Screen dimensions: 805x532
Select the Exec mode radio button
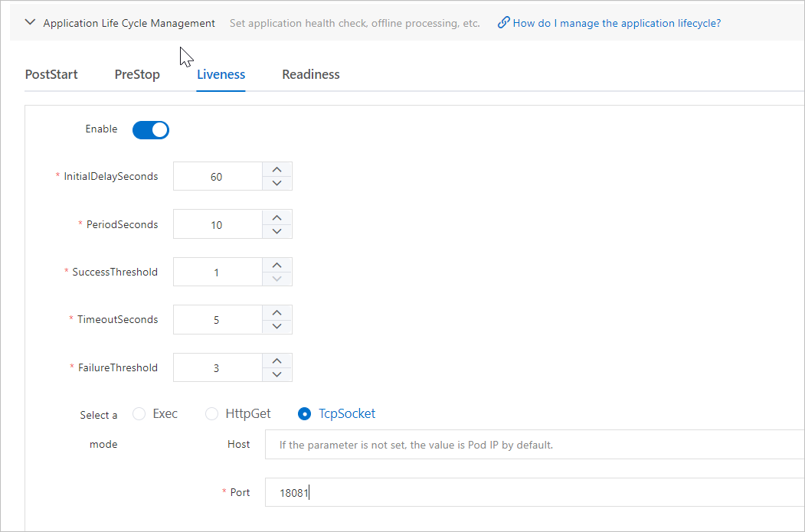pos(139,413)
